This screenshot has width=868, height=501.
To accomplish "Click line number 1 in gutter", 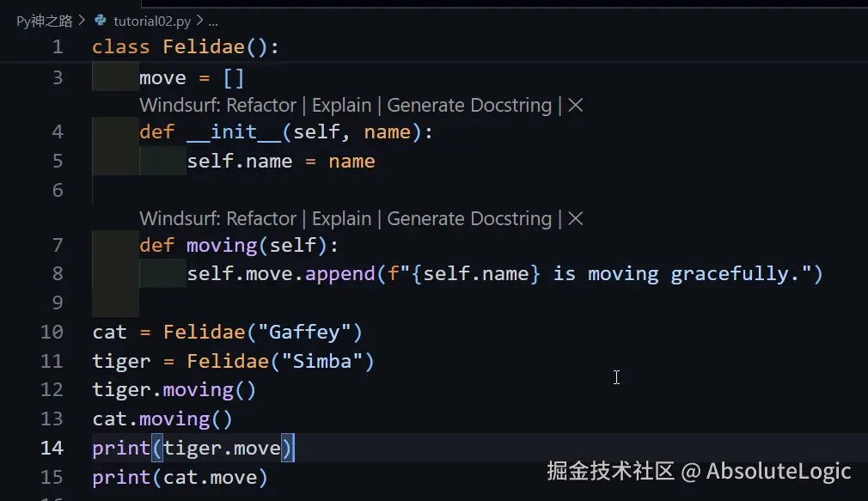I will tap(58, 47).
